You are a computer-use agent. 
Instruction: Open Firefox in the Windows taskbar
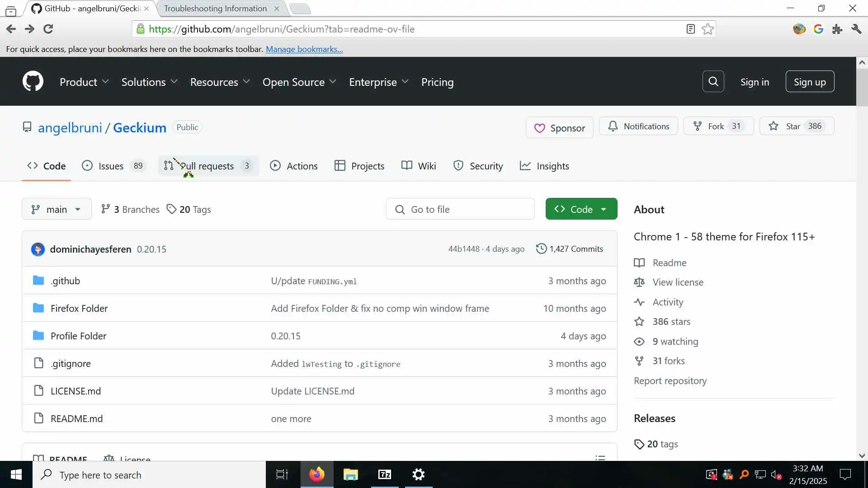pyautogui.click(x=316, y=474)
